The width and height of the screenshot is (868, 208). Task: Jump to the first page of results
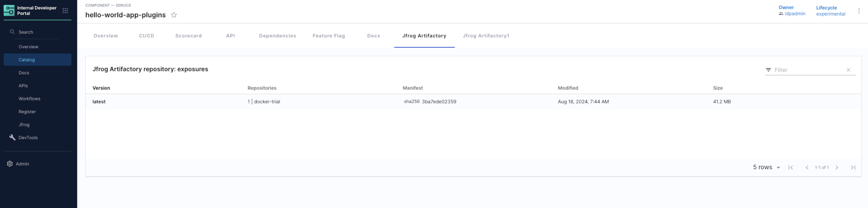pyautogui.click(x=791, y=167)
